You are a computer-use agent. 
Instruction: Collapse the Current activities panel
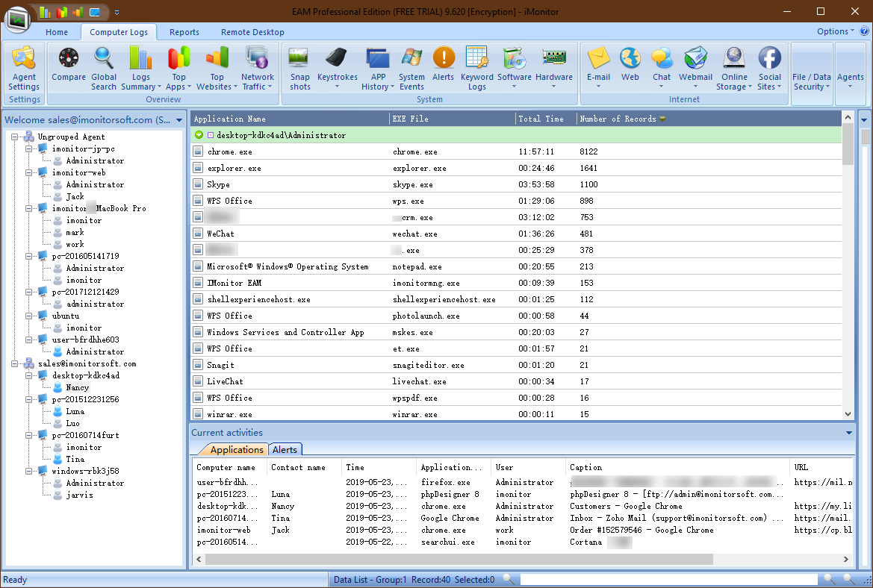[x=848, y=433]
